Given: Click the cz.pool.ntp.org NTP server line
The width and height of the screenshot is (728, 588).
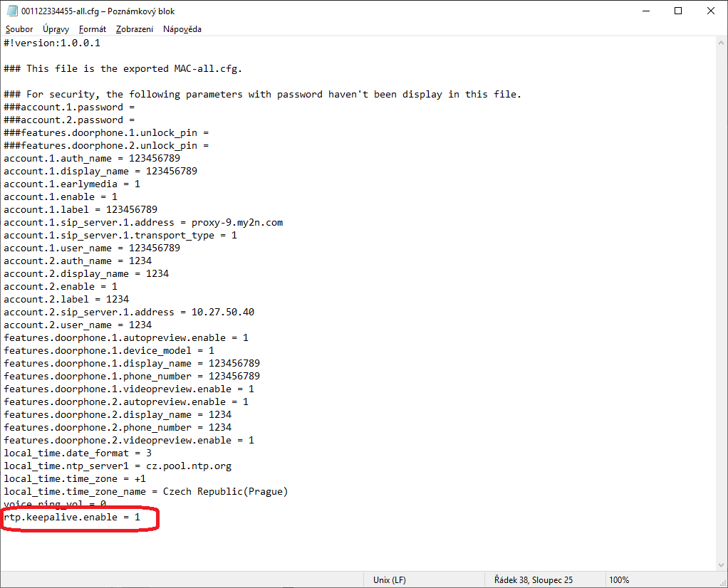Looking at the screenshot, I should [118, 466].
